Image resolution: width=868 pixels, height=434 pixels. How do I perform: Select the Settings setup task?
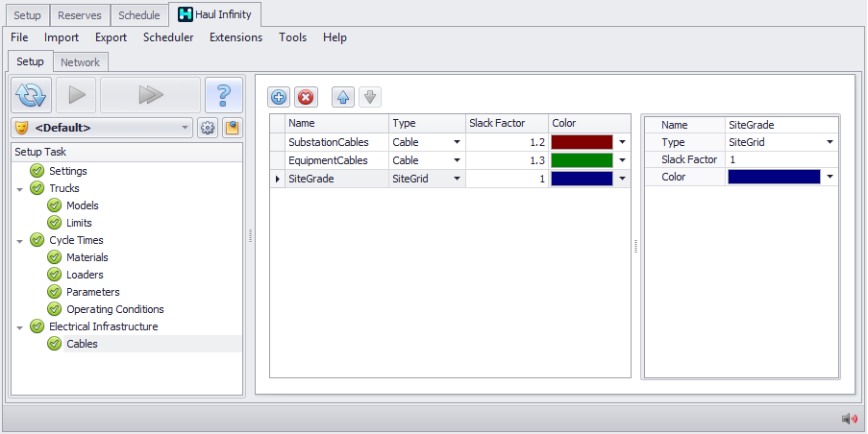68,171
